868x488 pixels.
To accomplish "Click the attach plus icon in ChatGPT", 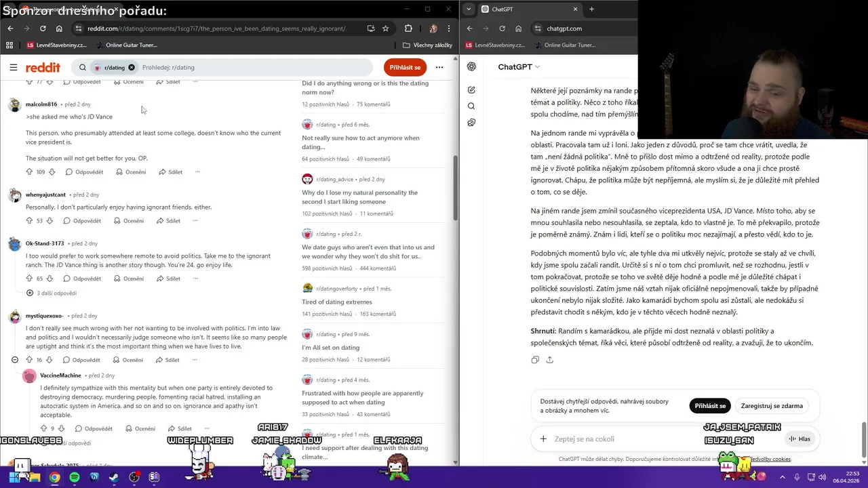I will 543,439.
